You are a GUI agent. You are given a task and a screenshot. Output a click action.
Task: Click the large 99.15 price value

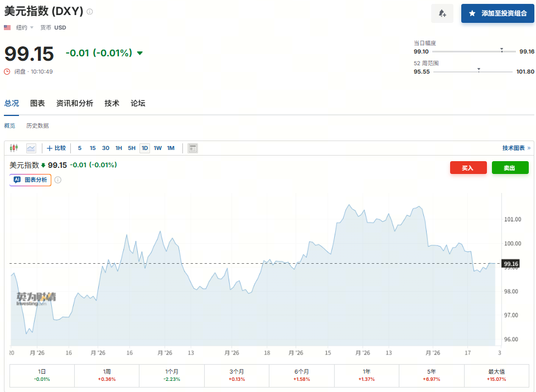[29, 54]
